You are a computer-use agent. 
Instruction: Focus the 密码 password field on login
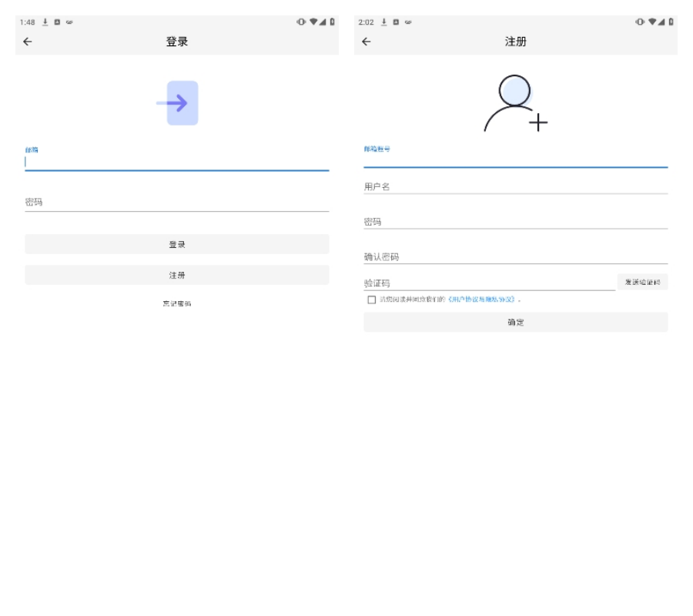(177, 202)
